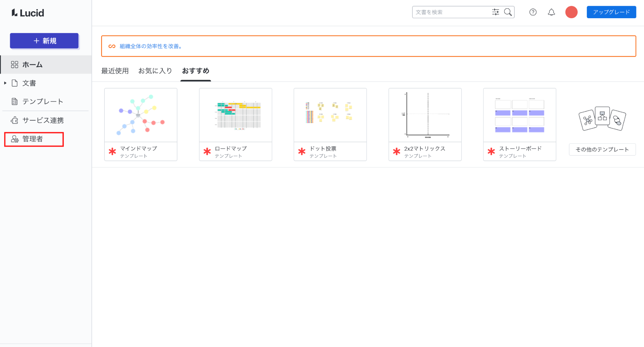The height and width of the screenshot is (347, 644).
Task: Open the ロードマップ template thumbnail
Action: [236, 115]
